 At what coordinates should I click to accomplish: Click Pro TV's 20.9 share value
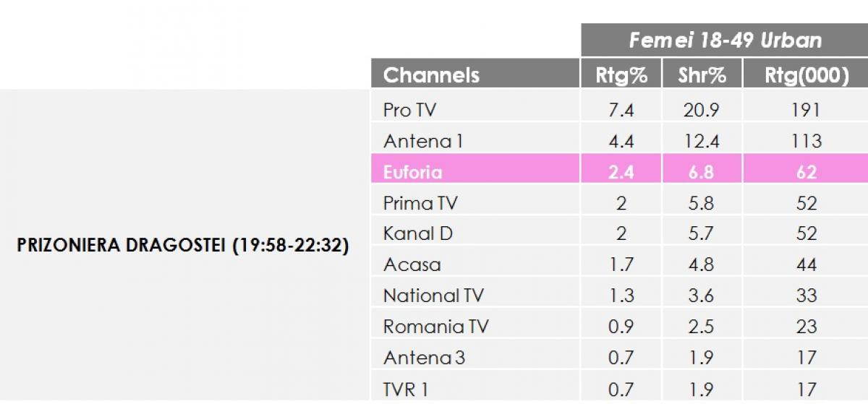click(x=702, y=110)
